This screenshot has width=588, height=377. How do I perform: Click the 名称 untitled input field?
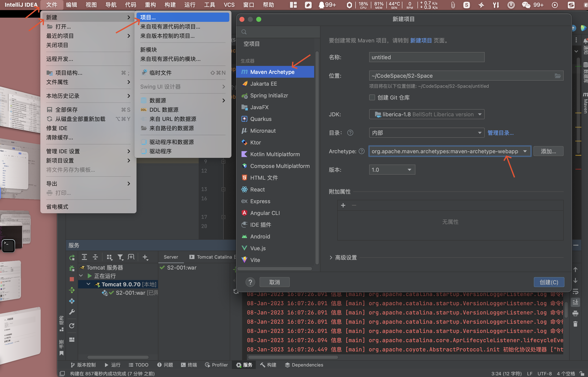tap(427, 57)
